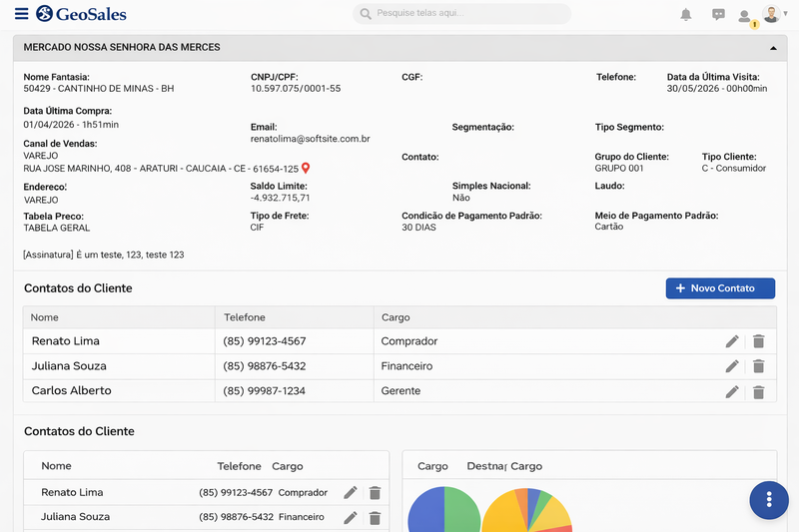Click the Comprador cell in the wide table
The height and width of the screenshot is (532, 799).
point(409,341)
